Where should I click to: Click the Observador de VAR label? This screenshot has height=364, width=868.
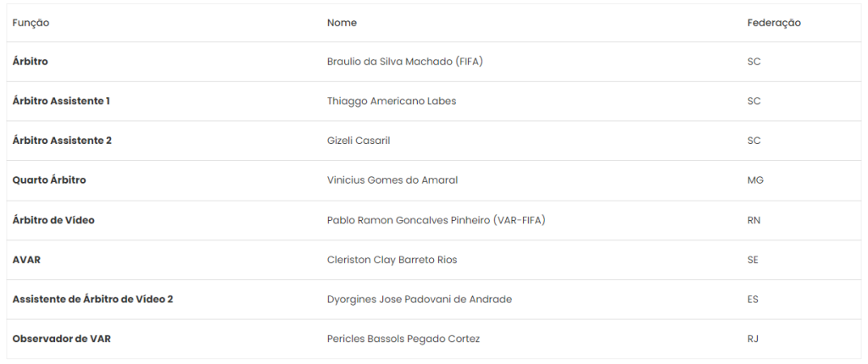point(61,339)
